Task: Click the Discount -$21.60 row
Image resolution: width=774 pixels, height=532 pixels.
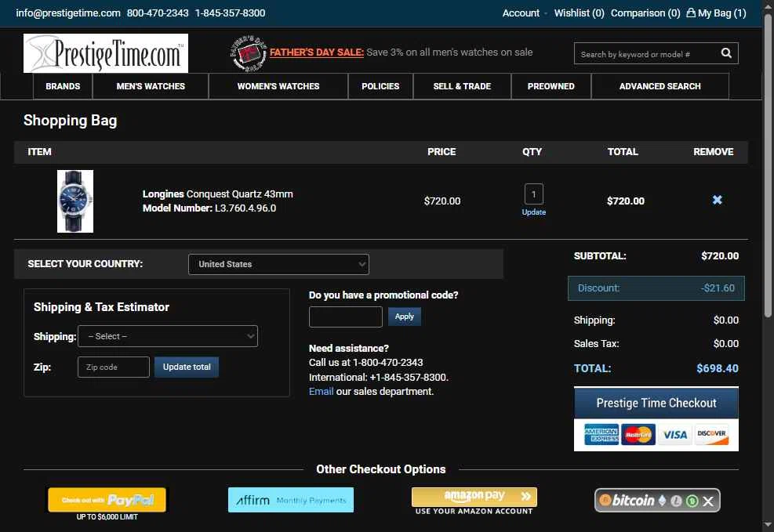Action: pyautogui.click(x=656, y=288)
